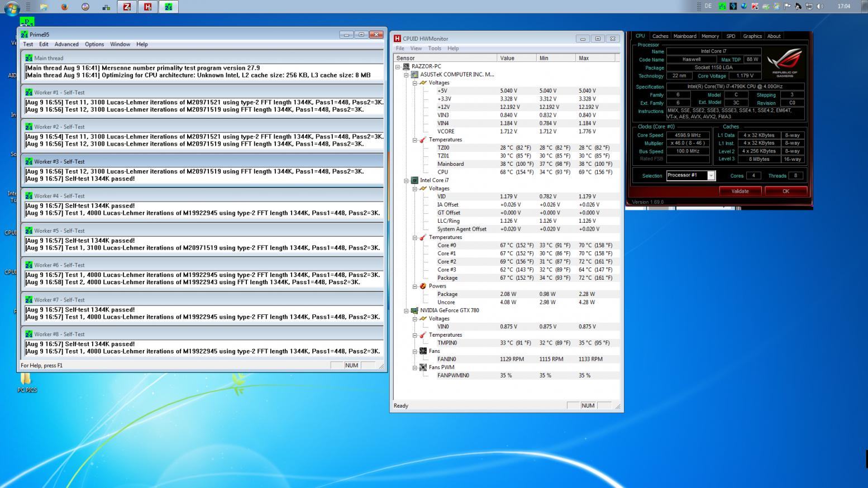
Task: Switch to HWMonitor via the H taskbar icon
Action: [x=147, y=7]
